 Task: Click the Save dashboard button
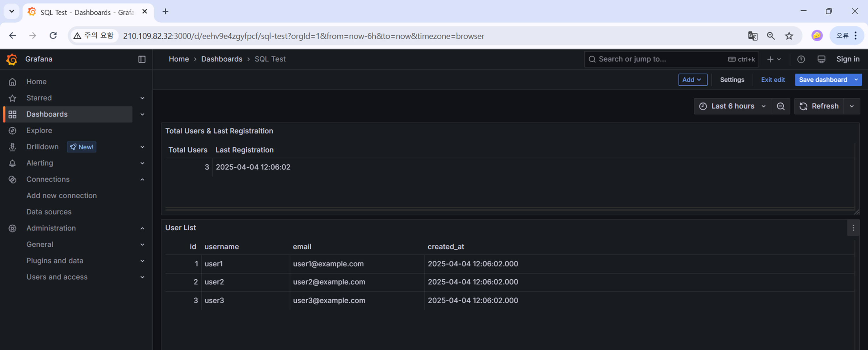click(x=823, y=80)
